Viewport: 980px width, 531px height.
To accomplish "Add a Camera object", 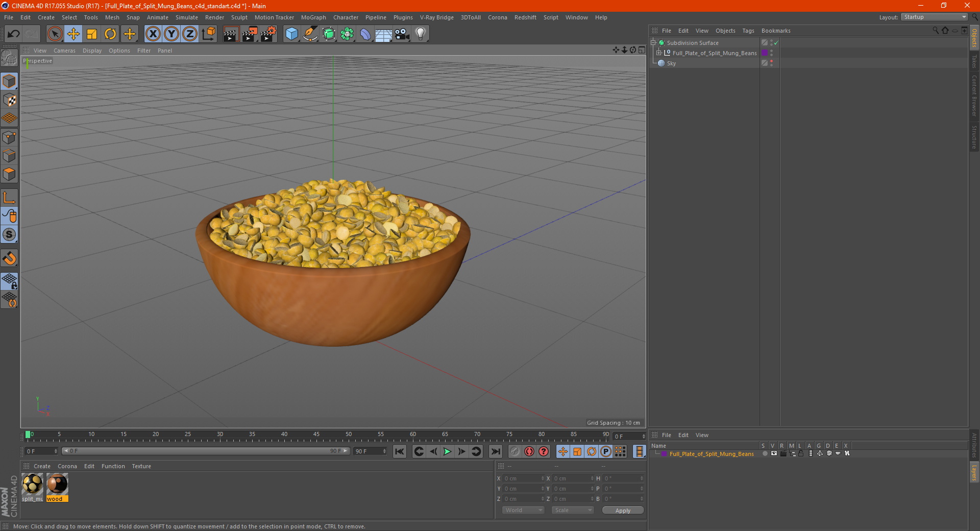I will click(x=402, y=34).
